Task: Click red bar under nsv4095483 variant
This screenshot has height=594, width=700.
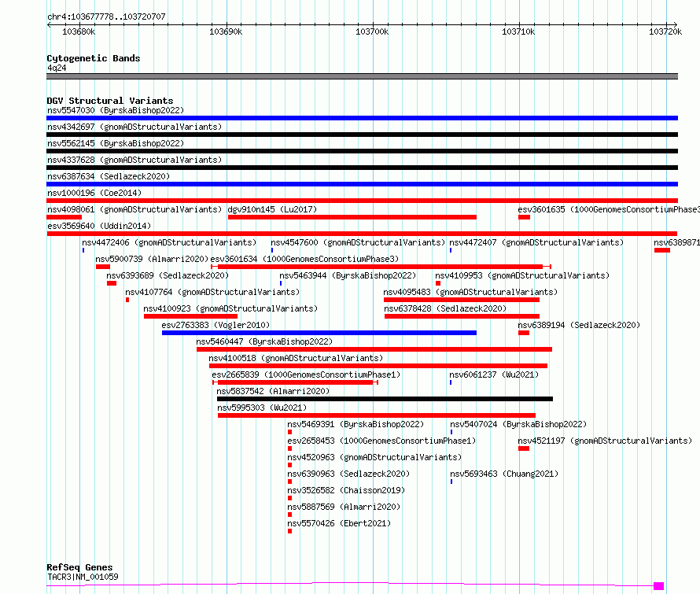Action: pyautogui.click(x=462, y=300)
